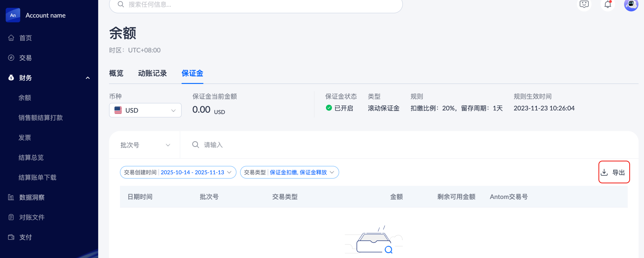Screen dimensions: 644x258
Task: Open the 批次号 search field selector
Action: coord(145,145)
